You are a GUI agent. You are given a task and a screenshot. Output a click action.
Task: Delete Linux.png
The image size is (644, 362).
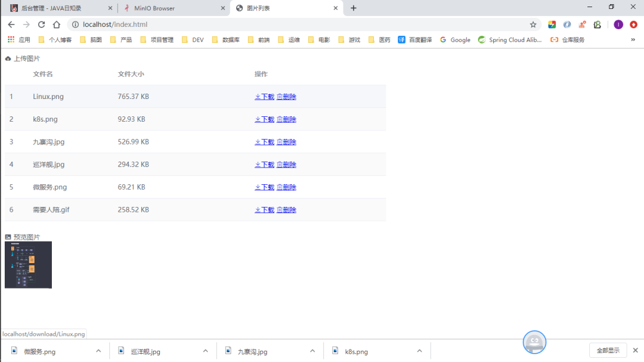(286, 97)
